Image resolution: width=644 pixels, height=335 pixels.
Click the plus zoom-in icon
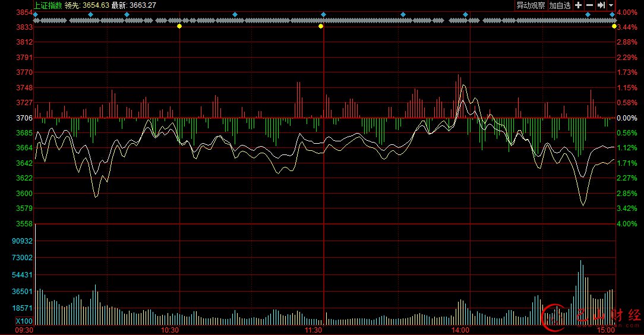point(578,5)
